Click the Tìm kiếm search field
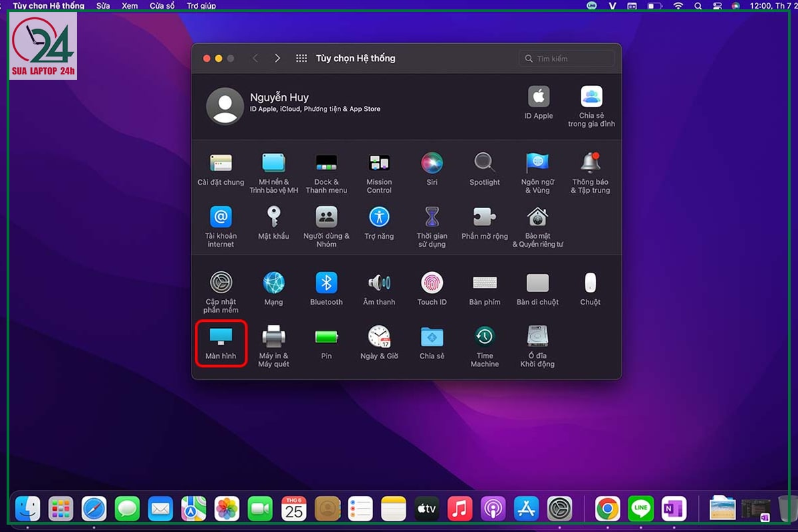 [x=567, y=59]
